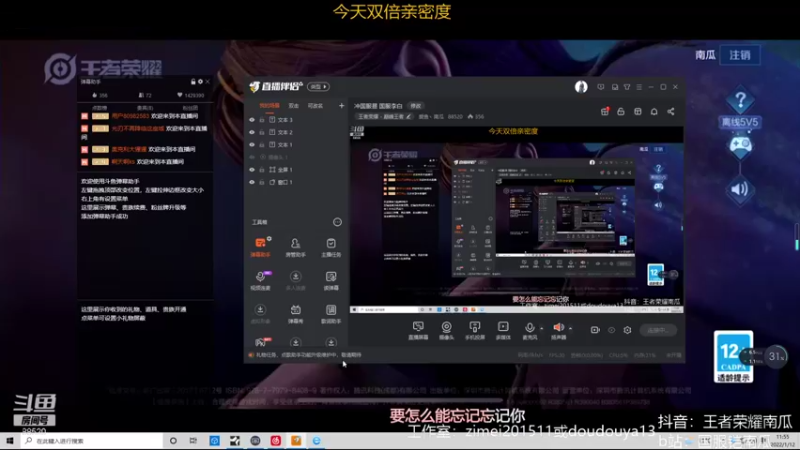800x450 pixels.
Task: Click the message icon in companion title bar
Action: click(601, 87)
